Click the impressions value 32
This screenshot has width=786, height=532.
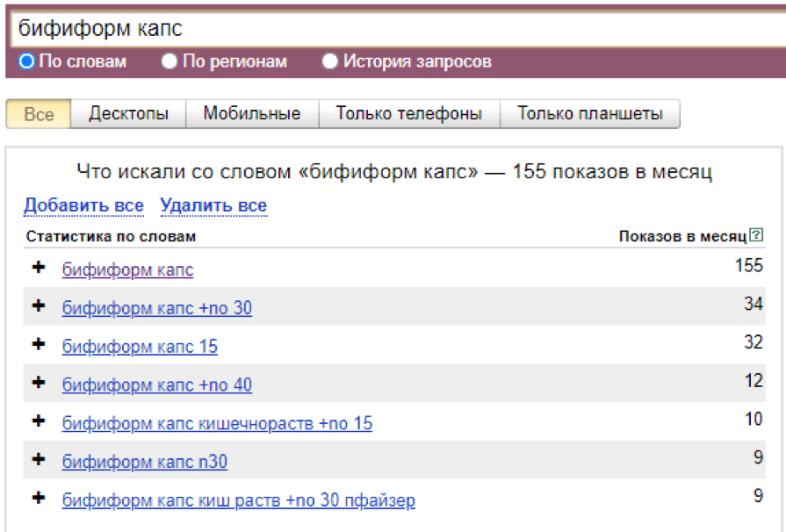point(754,342)
